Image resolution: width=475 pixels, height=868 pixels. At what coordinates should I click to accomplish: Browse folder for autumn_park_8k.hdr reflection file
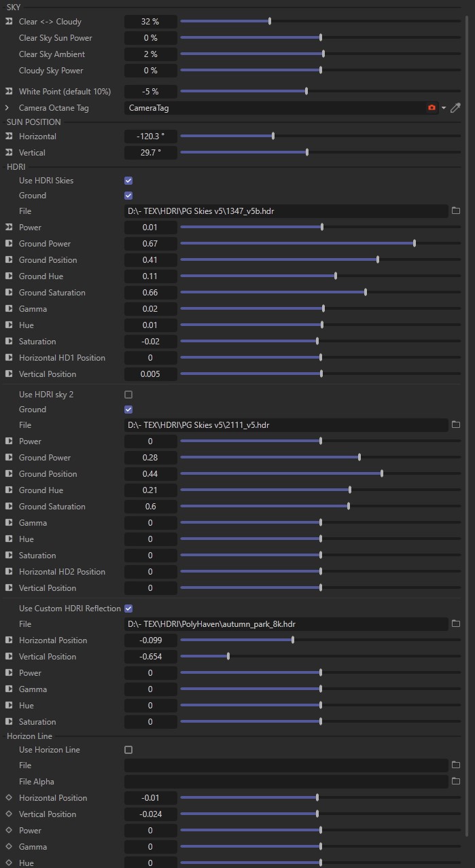(x=456, y=624)
